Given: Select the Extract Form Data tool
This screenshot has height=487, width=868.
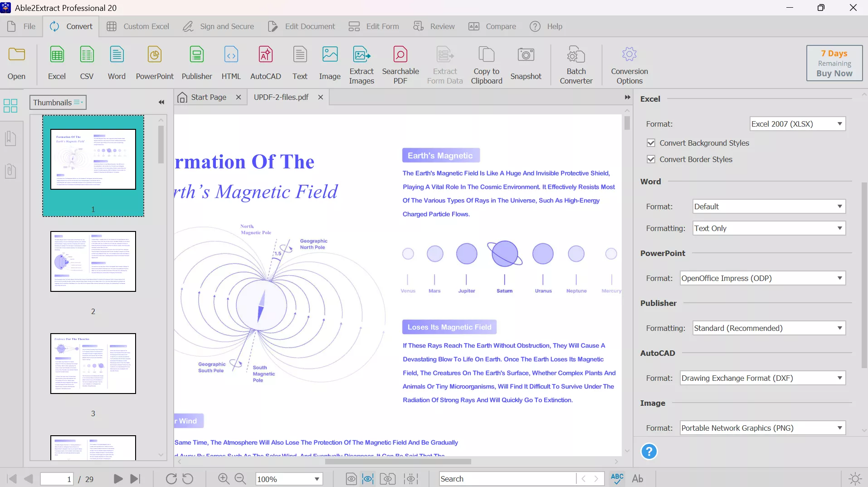Looking at the screenshot, I should (445, 64).
